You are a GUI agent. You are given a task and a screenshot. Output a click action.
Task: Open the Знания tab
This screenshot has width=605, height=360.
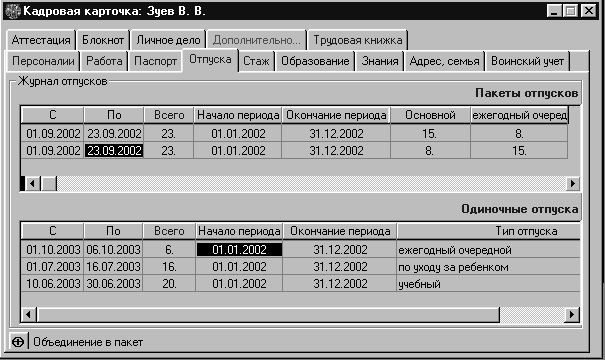pos(380,61)
